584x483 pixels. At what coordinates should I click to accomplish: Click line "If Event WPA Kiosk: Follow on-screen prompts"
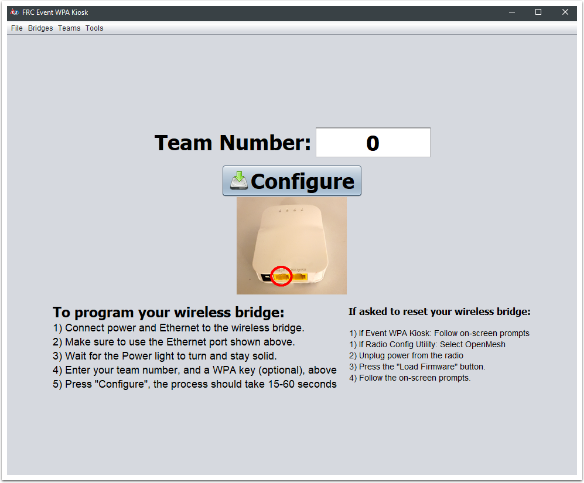pos(439,333)
